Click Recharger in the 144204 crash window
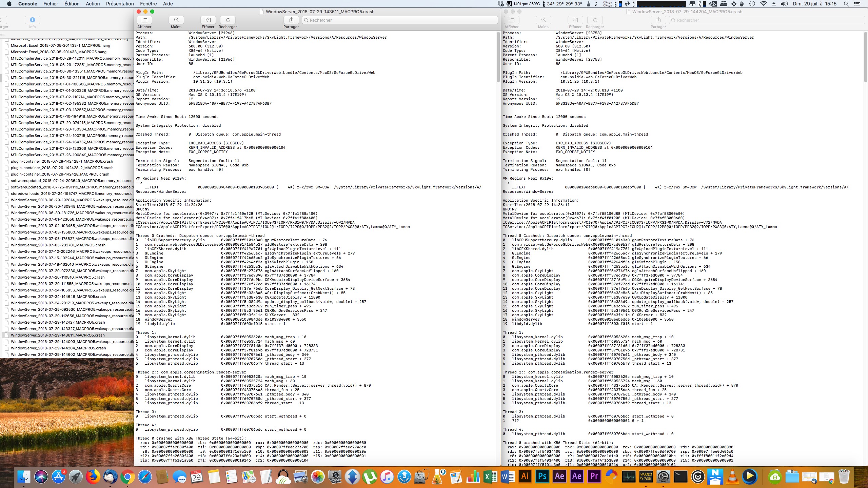This screenshot has height=488, width=868. click(x=595, y=20)
